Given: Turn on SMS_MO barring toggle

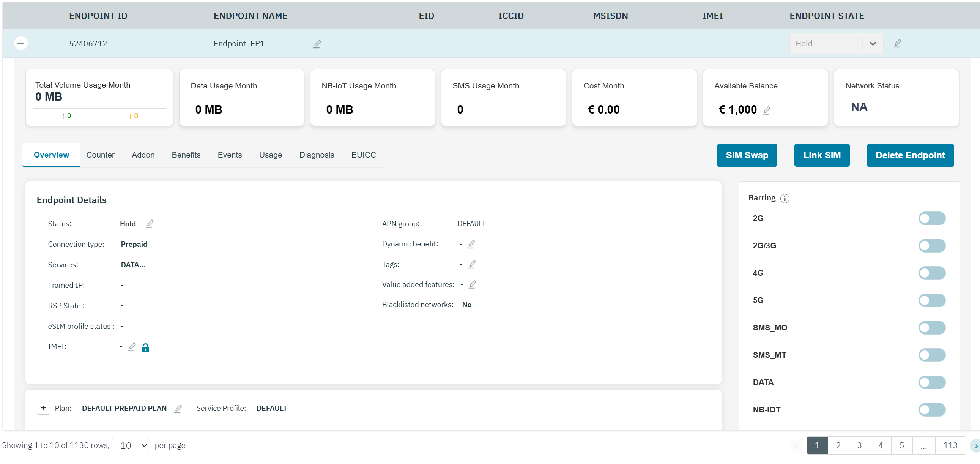Looking at the screenshot, I should 931,328.
